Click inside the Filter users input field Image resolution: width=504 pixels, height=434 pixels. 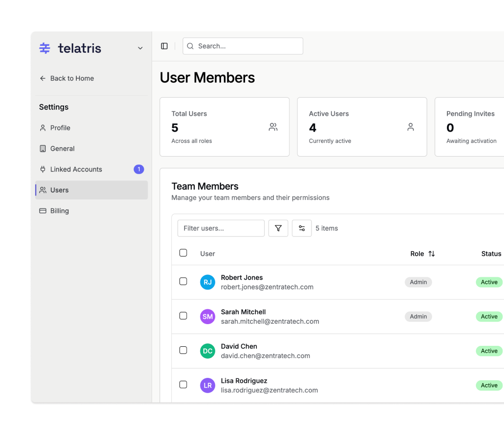220,228
